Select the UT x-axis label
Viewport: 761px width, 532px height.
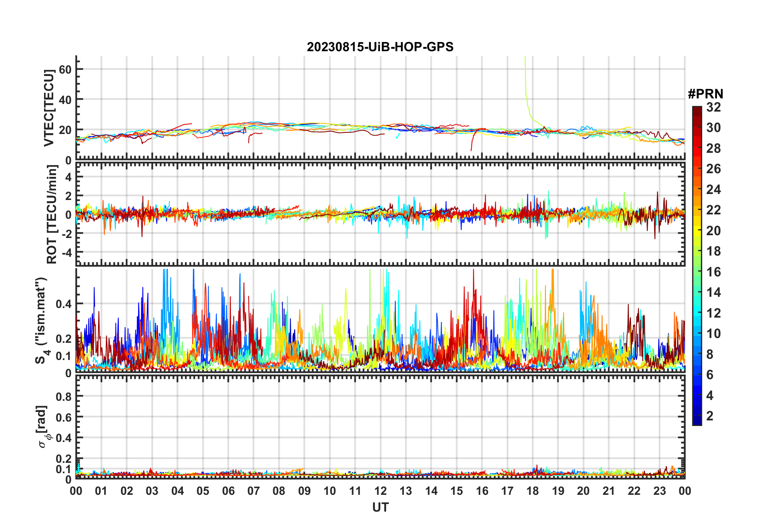coord(380,507)
